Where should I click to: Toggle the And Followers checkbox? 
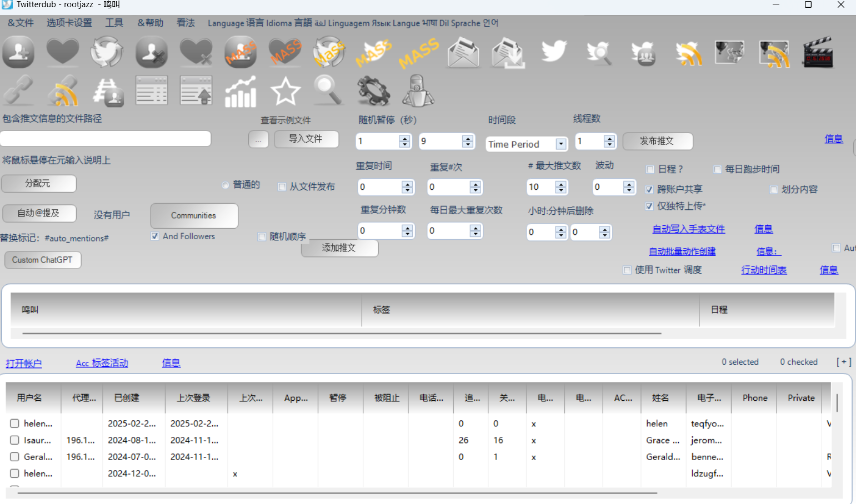[155, 236]
